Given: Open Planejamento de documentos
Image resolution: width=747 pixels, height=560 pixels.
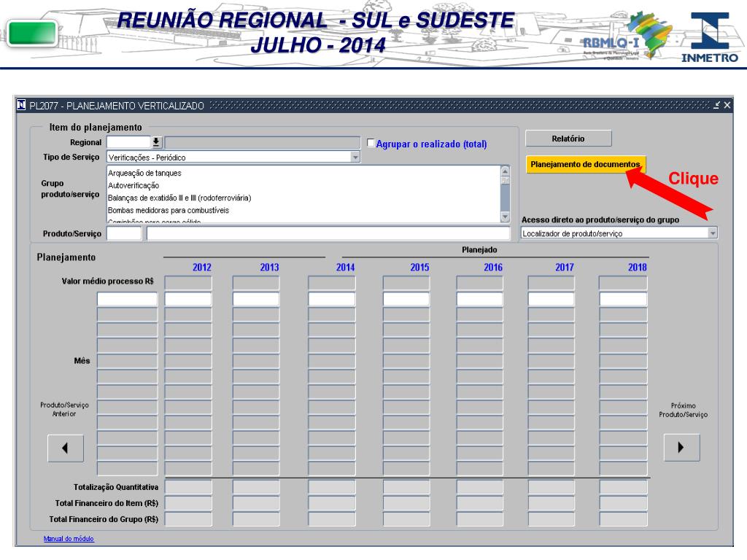Looking at the screenshot, I should (x=586, y=164).
